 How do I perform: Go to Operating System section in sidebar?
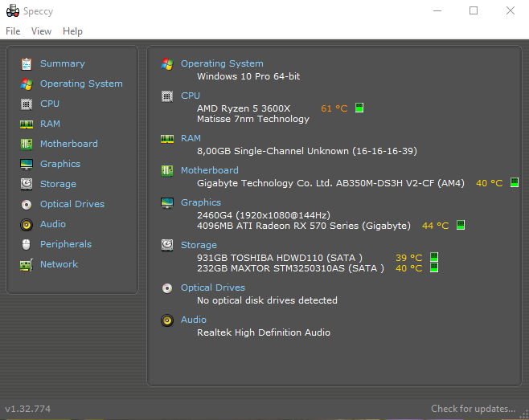point(81,84)
